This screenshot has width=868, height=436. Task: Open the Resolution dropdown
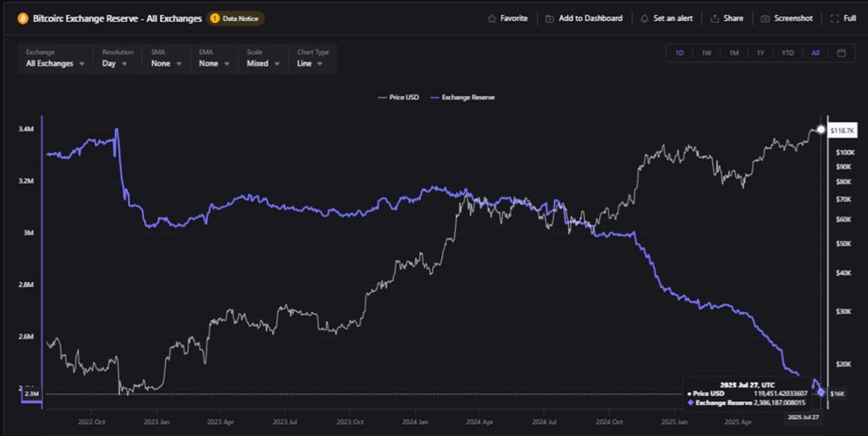click(115, 63)
